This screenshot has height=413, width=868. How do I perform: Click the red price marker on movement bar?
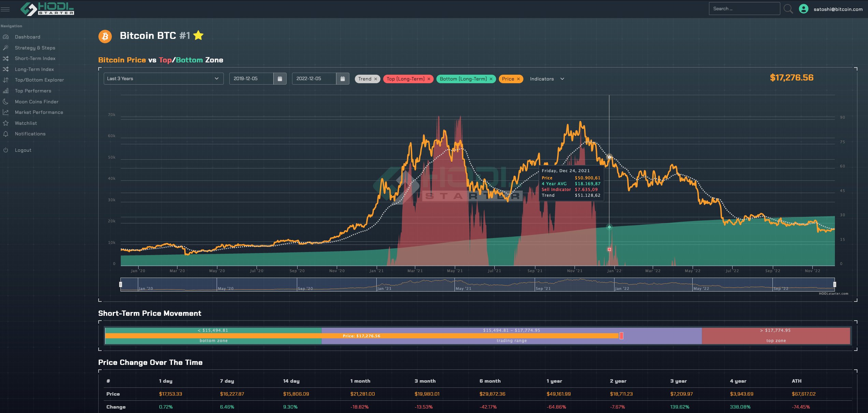(x=621, y=336)
